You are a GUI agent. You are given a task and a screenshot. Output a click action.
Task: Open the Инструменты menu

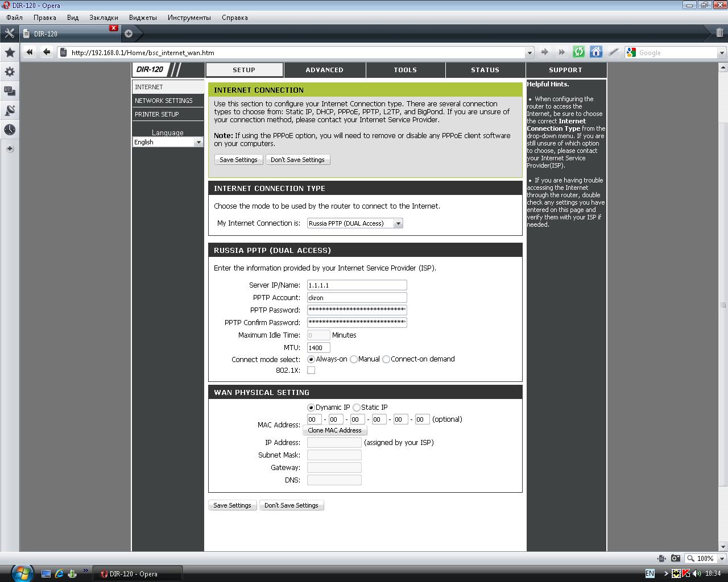click(189, 18)
